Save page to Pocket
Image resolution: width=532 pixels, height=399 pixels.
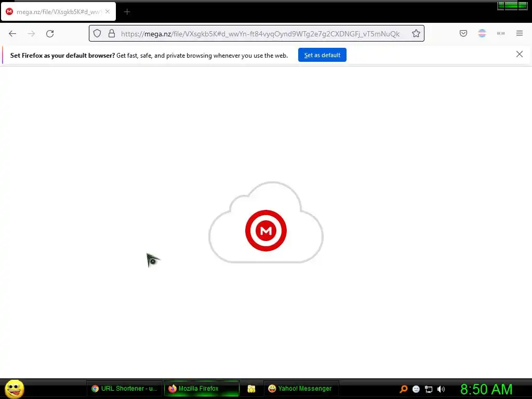click(463, 33)
